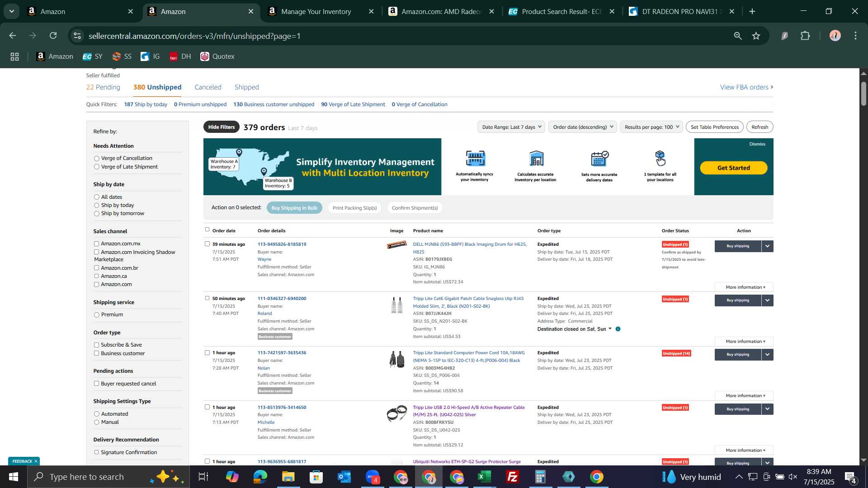The image size is (868, 488).
Task: Open the apps grid icon in bookmarks bar
Action: click(14, 56)
